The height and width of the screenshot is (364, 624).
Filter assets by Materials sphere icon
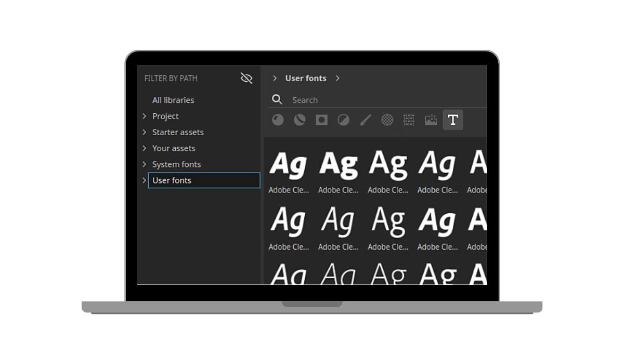pyautogui.click(x=278, y=120)
